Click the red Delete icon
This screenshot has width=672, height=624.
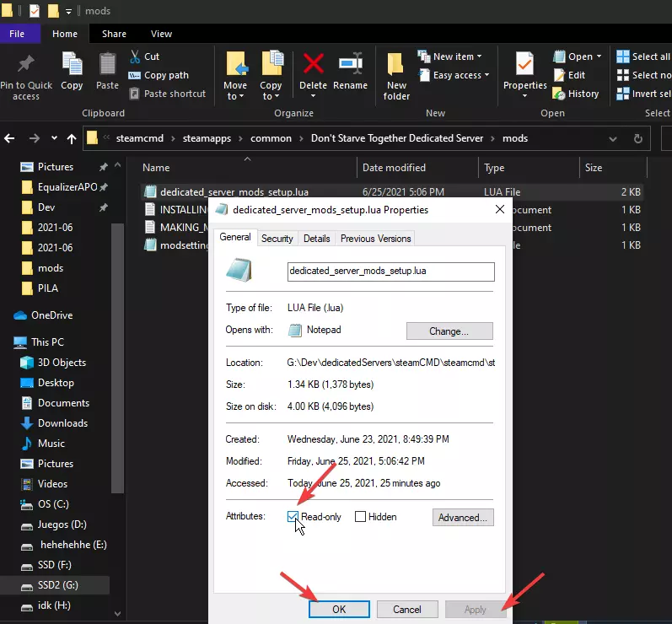(313, 65)
